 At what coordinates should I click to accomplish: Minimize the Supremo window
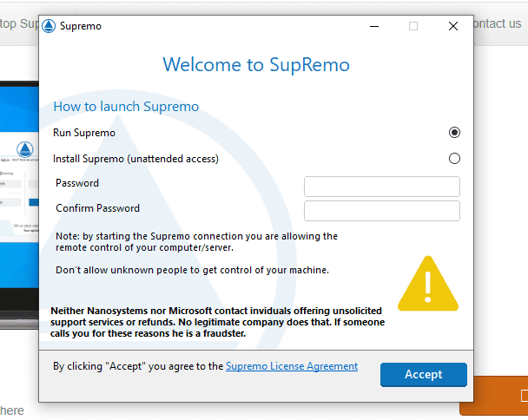coord(374,26)
